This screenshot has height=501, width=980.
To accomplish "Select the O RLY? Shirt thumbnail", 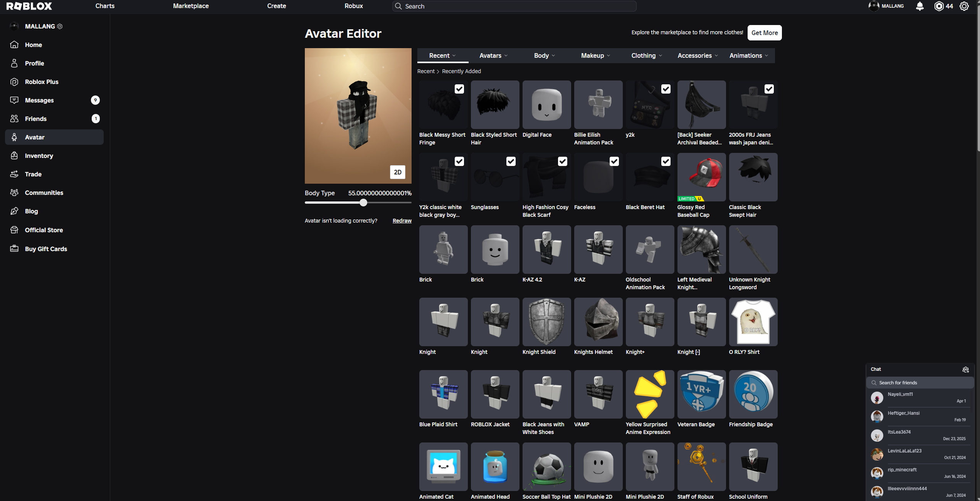I will [x=753, y=322].
